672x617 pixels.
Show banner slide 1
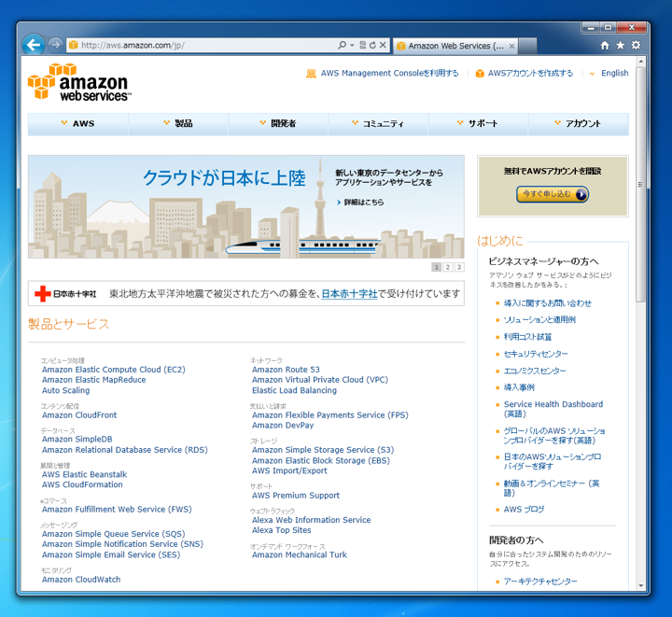(x=436, y=267)
